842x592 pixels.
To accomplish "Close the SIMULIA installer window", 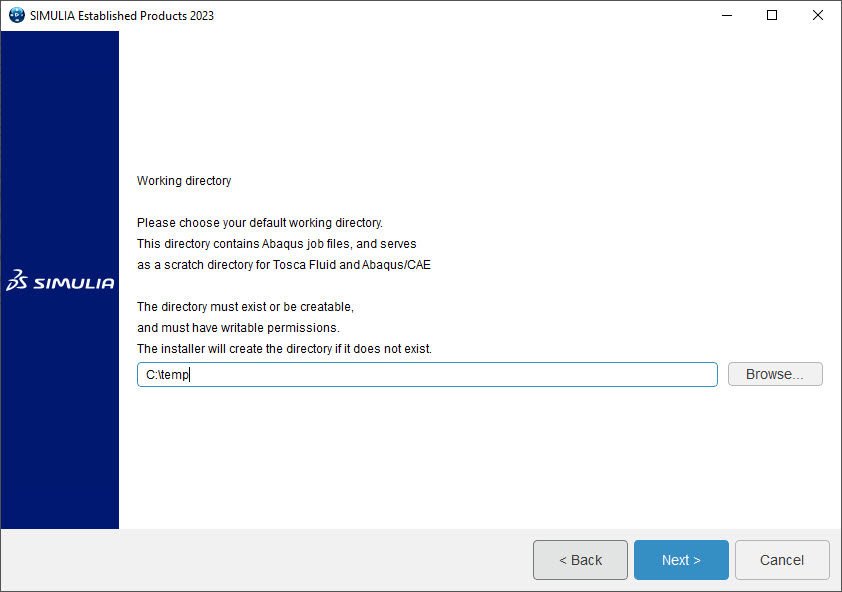I will [817, 15].
